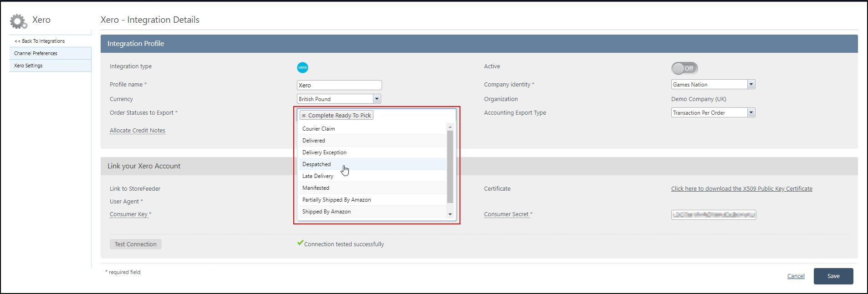Click the Consumer Key label link
868x294 pixels.
[x=129, y=214]
